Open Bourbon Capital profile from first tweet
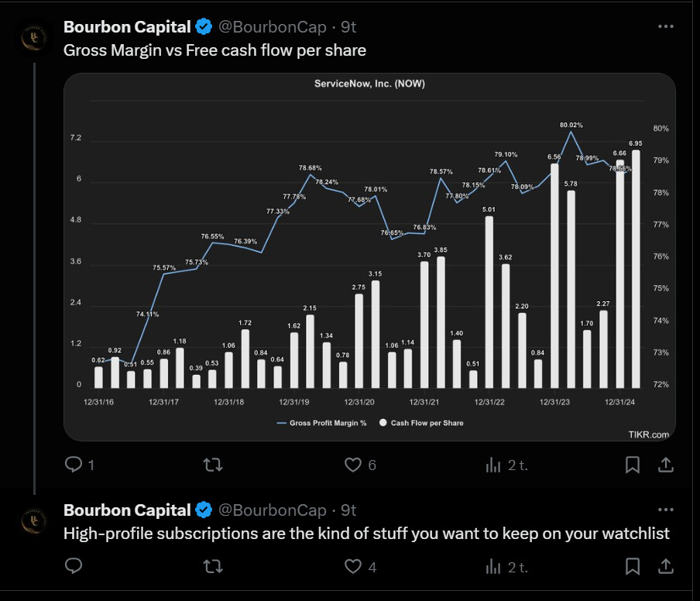This screenshot has width=700, height=601. tap(127, 26)
